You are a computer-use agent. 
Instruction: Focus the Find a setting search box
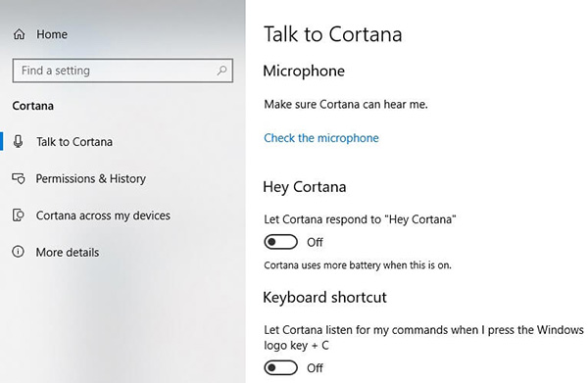(x=122, y=71)
